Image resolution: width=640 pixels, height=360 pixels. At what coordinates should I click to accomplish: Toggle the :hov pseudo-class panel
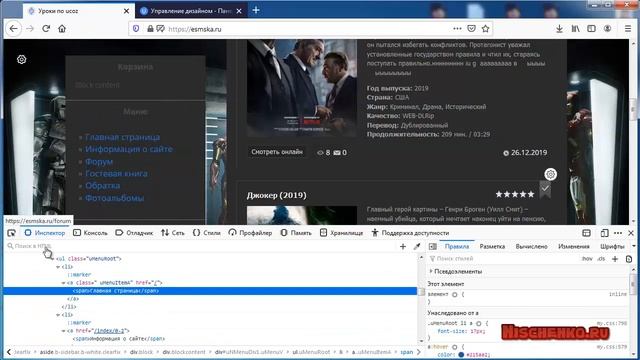(587, 259)
